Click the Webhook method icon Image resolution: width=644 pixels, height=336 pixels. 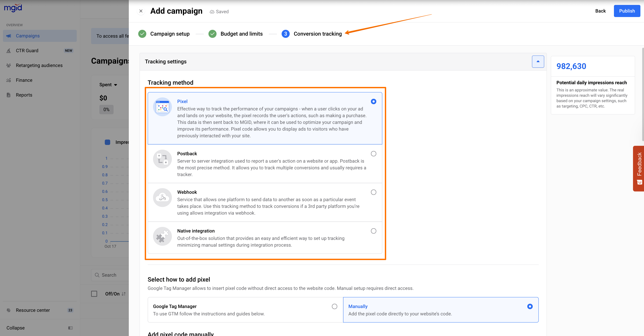coord(162,198)
